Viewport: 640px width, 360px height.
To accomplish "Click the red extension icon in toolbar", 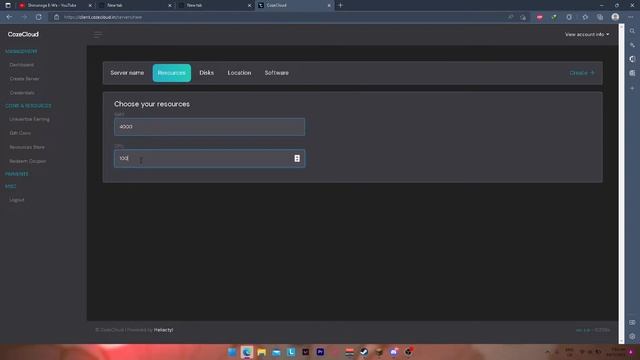I will click(540, 17).
